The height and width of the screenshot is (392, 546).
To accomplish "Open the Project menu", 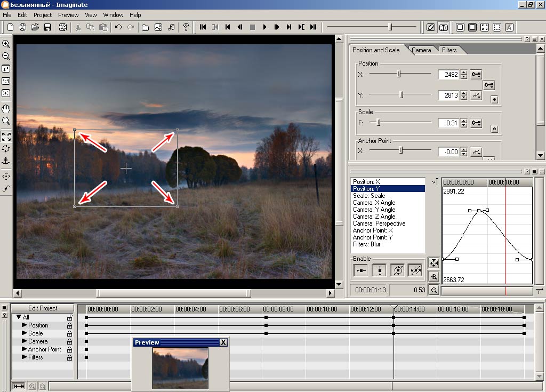I will point(43,15).
